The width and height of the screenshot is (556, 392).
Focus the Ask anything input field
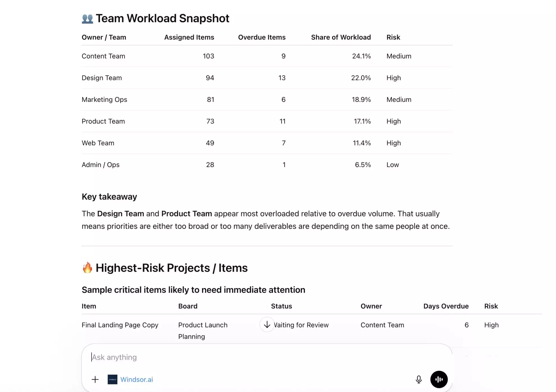(253, 357)
